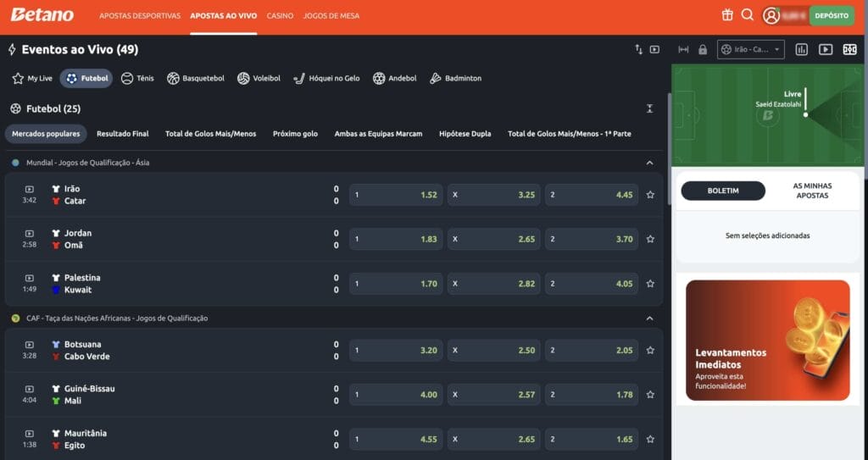Bet on Mali win at odds 1.78

(592, 395)
